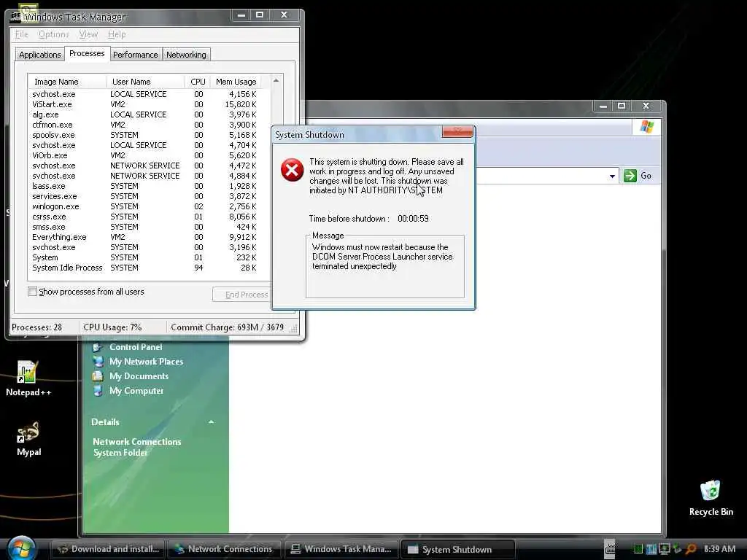The height and width of the screenshot is (560, 747).
Task: Switch to the Processes tab
Action: (x=87, y=53)
